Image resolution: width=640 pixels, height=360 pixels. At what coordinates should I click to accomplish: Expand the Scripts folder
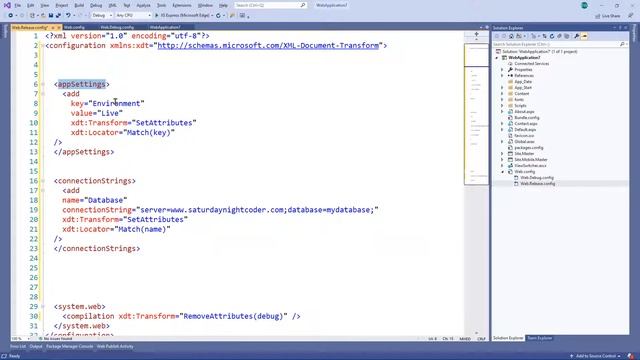[502, 106]
